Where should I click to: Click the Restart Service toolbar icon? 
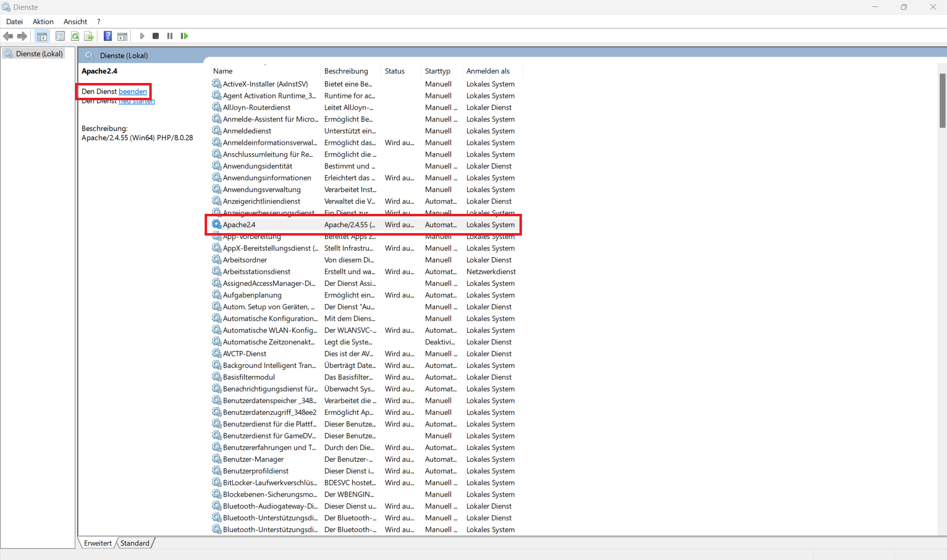184,36
